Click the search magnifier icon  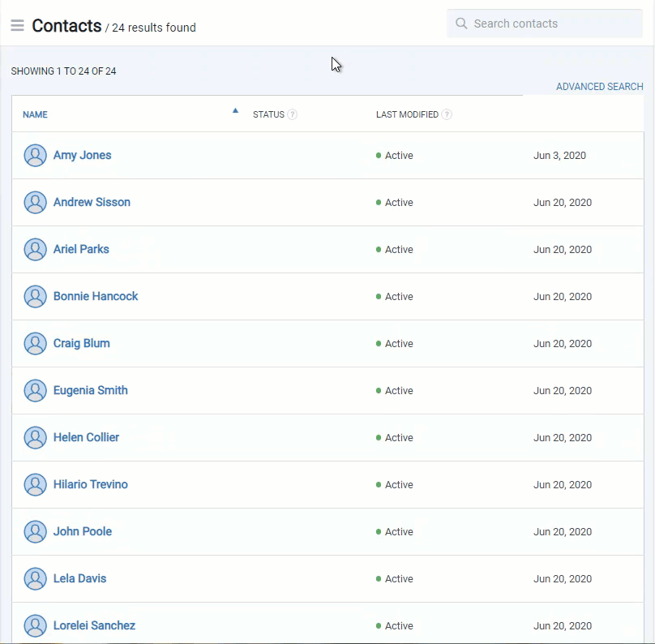pyautogui.click(x=461, y=24)
